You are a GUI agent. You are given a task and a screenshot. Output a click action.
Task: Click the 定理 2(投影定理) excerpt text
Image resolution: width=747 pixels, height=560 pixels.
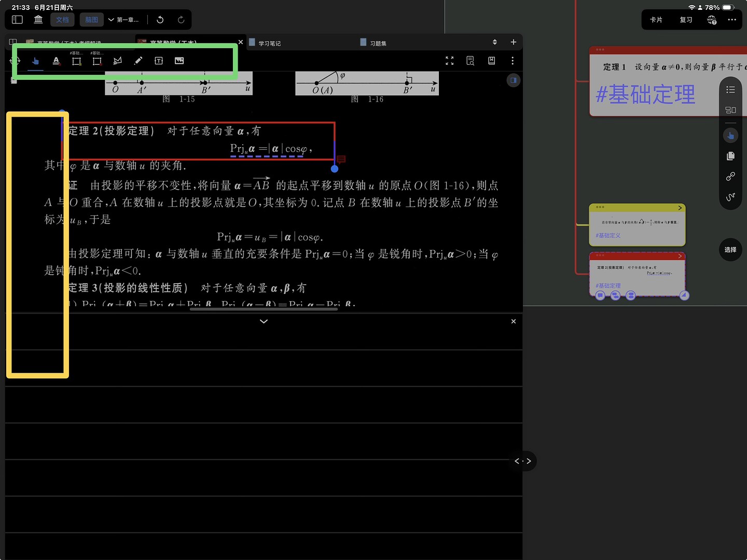tap(111, 131)
